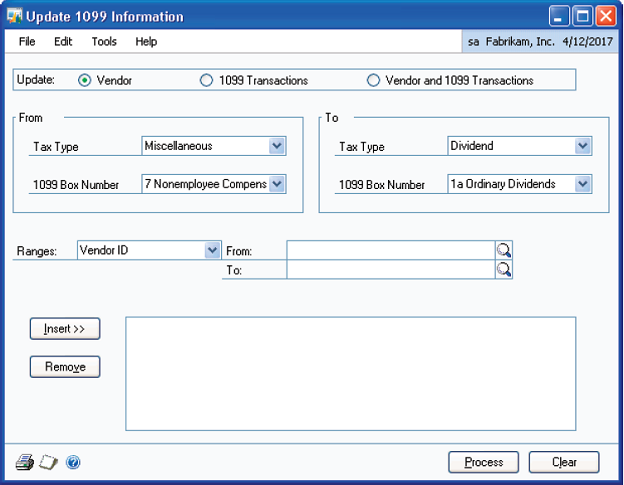This screenshot has height=485, width=624.
Task: Expand the From Tax Type dropdown
Action: 277,146
